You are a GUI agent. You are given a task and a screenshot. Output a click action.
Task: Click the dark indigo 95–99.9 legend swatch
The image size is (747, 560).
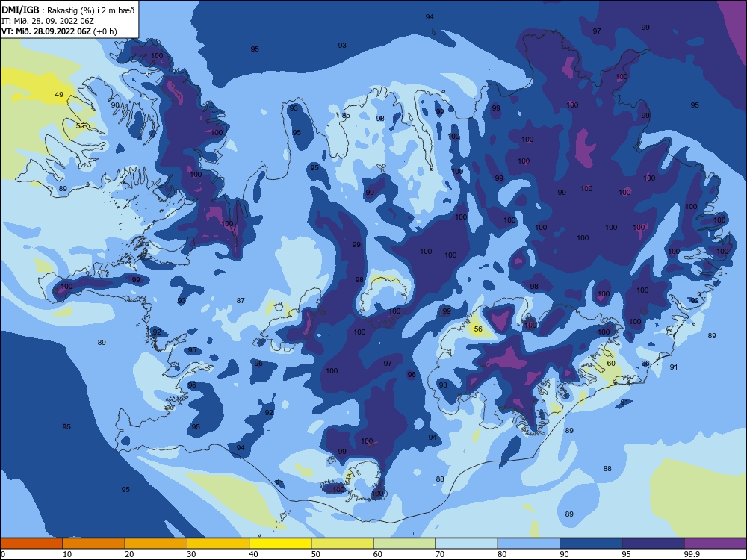click(x=653, y=544)
